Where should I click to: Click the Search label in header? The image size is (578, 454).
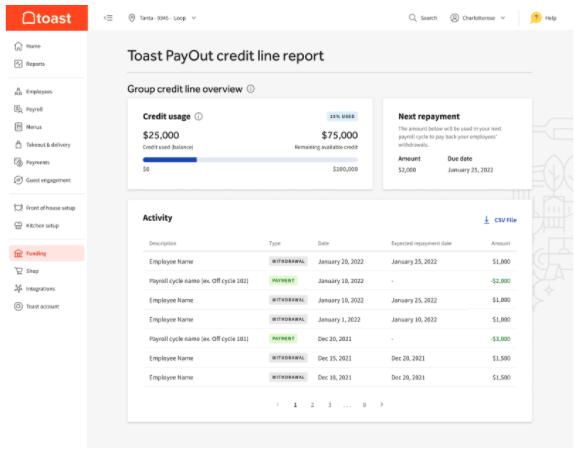429,18
